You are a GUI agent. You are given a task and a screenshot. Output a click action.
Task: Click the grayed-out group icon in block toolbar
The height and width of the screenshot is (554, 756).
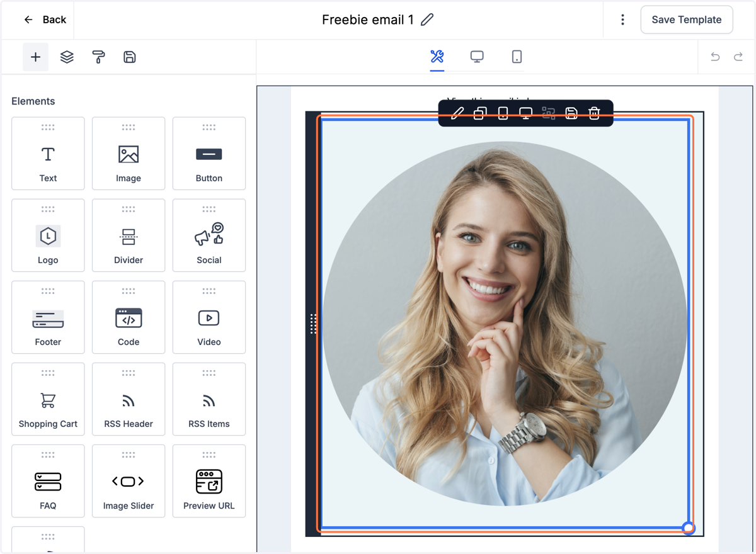click(x=549, y=113)
